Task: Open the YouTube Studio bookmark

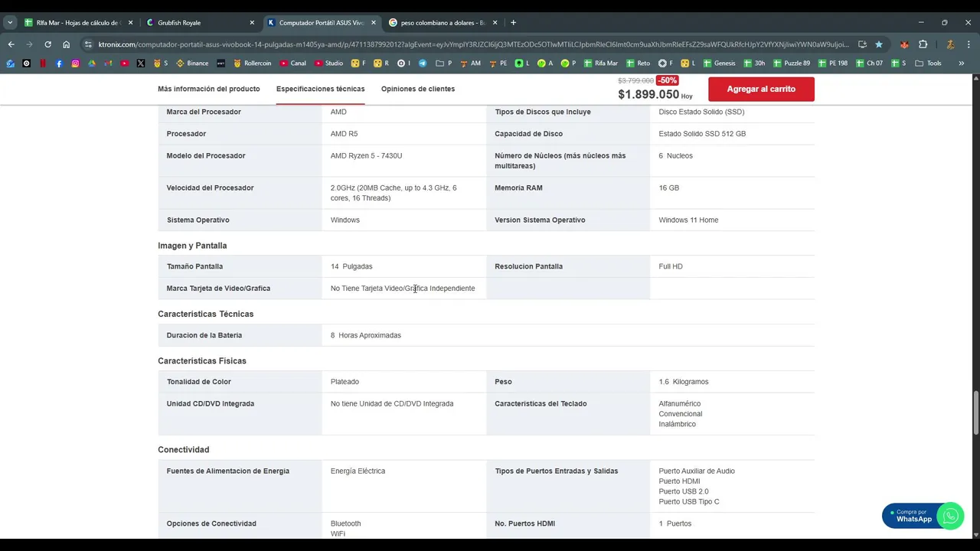Action: tap(328, 64)
